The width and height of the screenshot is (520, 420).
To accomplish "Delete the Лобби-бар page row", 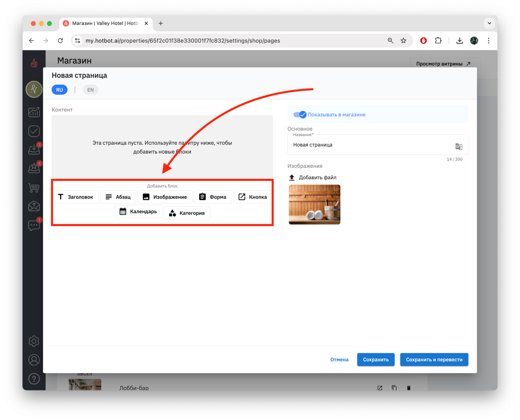I will coord(409,388).
